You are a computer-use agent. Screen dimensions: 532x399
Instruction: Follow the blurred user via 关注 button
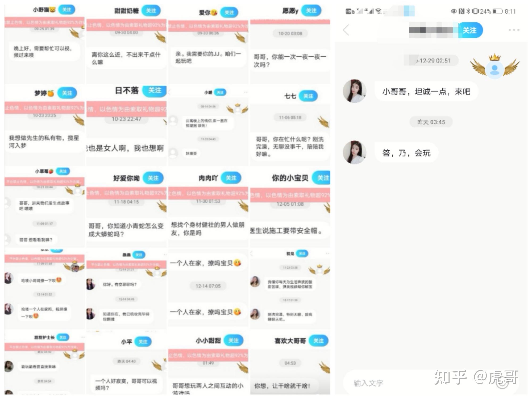click(x=470, y=30)
